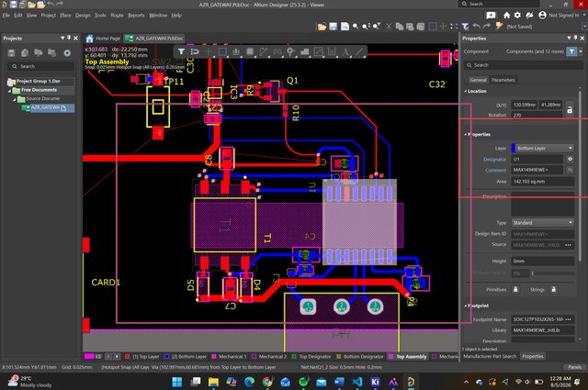588x390 pixels.
Task: Click the open folder icon in main toolbar
Action: point(322,27)
